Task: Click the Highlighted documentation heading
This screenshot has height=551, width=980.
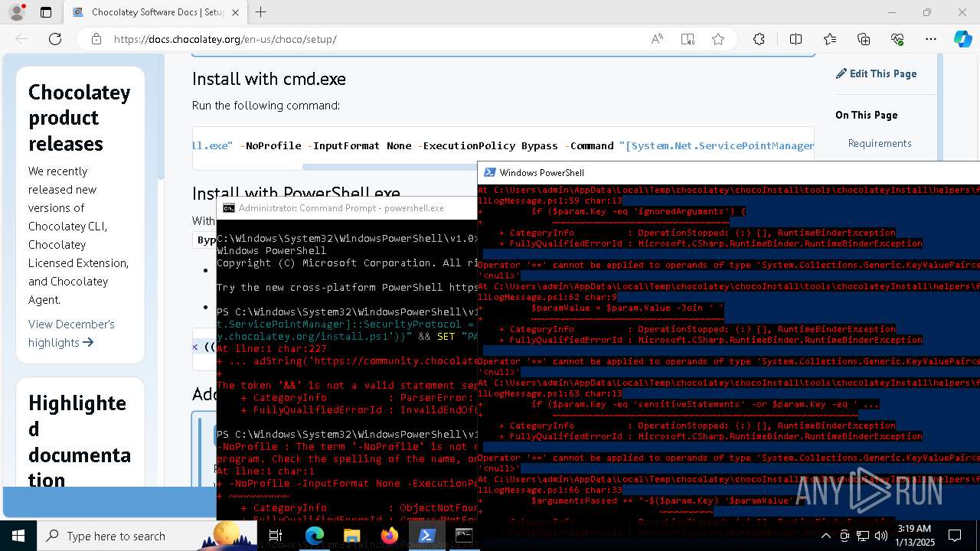Action: [x=80, y=441]
